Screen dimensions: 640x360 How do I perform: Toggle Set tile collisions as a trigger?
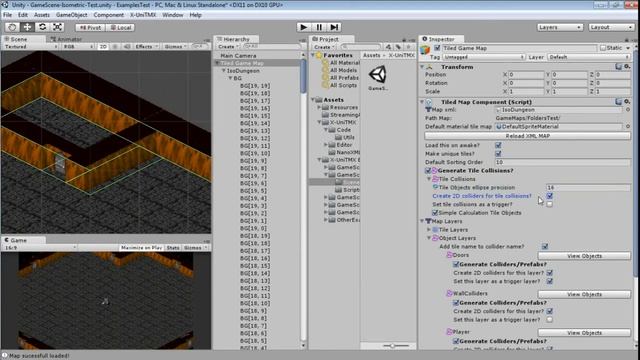[x=549, y=204]
